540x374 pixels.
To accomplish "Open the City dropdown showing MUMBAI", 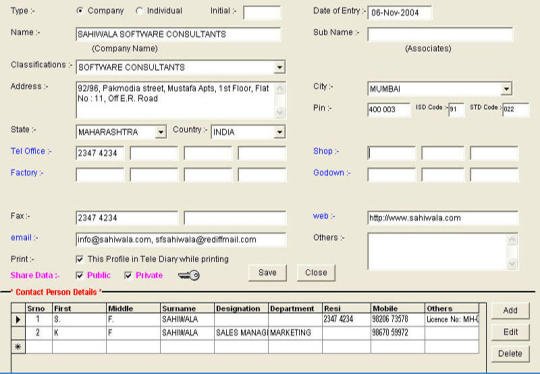I will coord(506,89).
